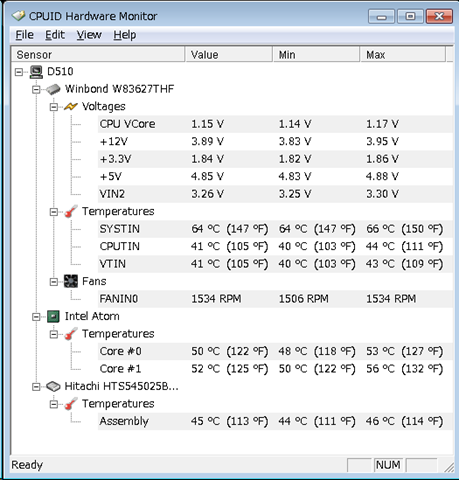Click SYSTIN max 66 °C value
This screenshot has height=480, width=459.
click(405, 229)
